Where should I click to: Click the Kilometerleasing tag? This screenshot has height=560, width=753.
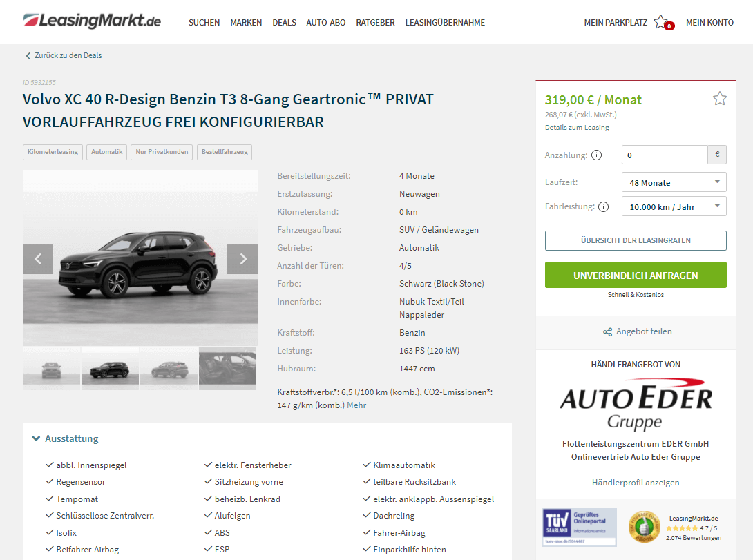53,152
